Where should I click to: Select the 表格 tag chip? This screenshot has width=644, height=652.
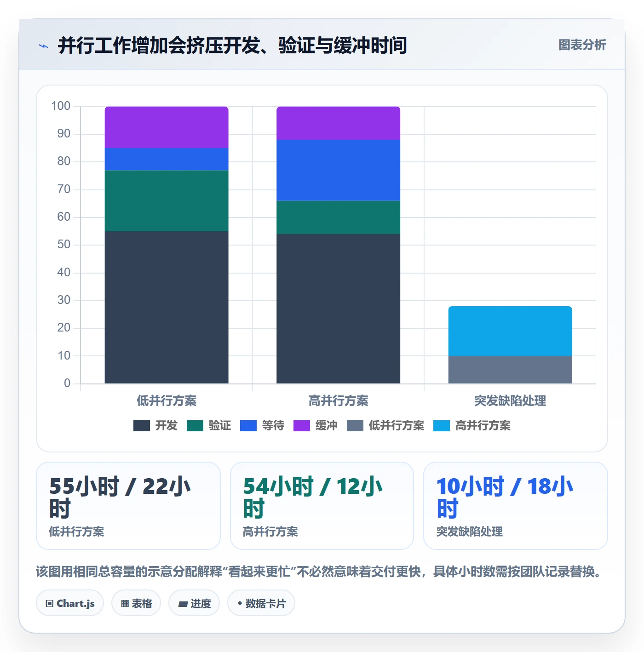136,603
